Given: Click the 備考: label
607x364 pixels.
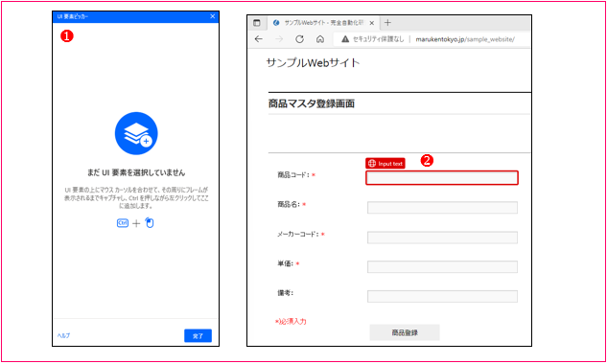Looking at the screenshot, I should click(286, 293).
